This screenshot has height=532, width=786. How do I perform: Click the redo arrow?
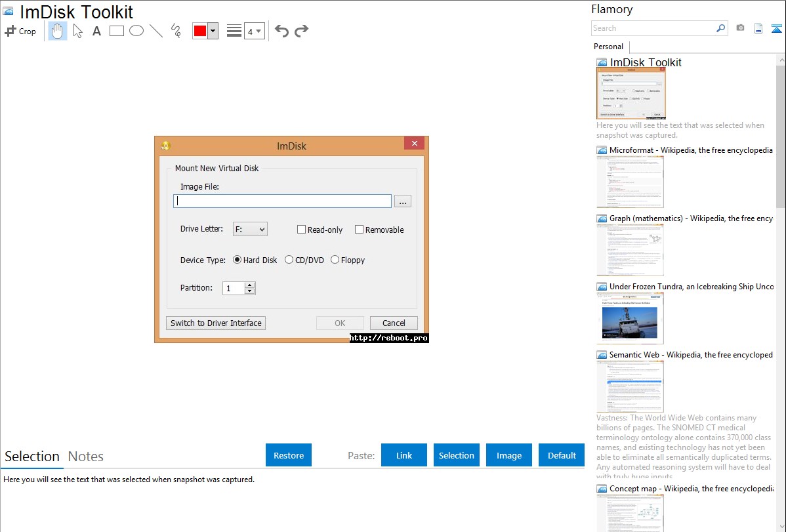tap(301, 31)
